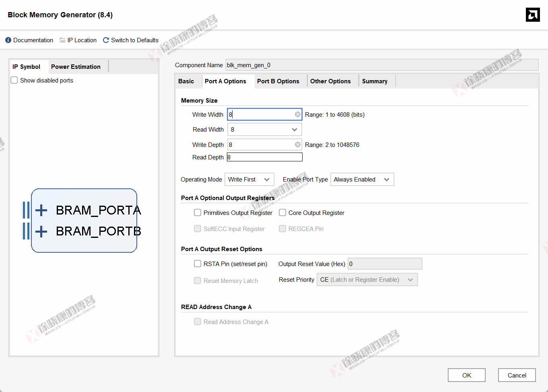The image size is (548, 392).
Task: Switch to the Port B Options tab
Action: [x=278, y=81]
